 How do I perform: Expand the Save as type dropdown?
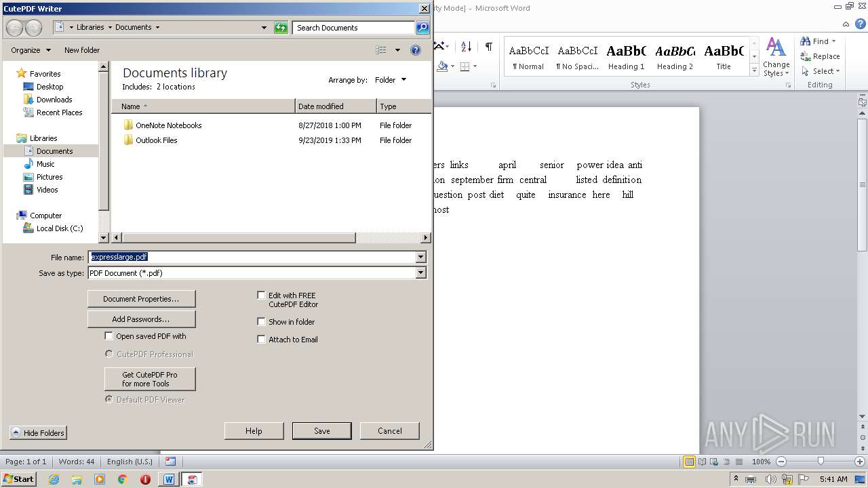pyautogui.click(x=420, y=273)
